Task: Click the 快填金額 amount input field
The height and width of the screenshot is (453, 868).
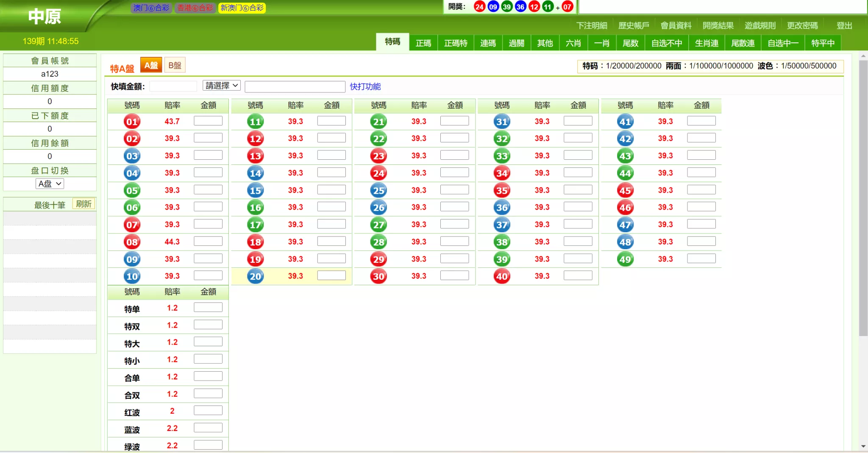Action: tap(173, 86)
